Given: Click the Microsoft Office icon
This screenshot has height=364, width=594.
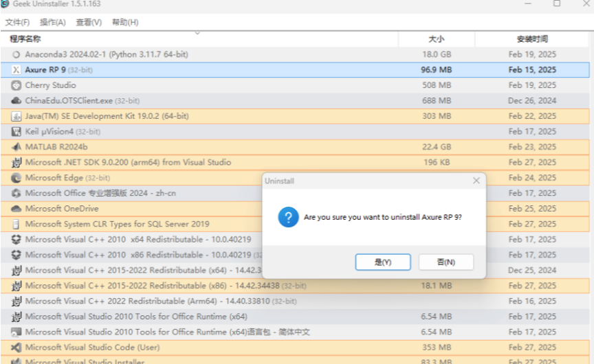Looking at the screenshot, I should click(x=16, y=194).
